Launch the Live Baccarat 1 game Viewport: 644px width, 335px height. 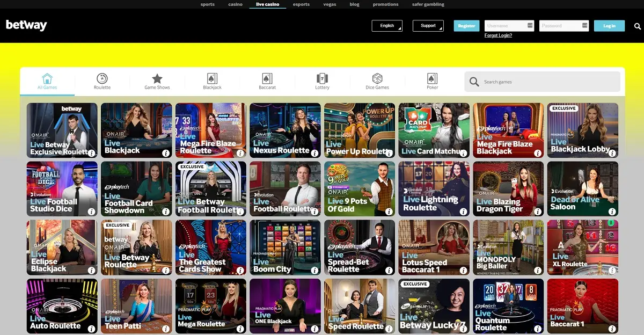[x=583, y=306]
